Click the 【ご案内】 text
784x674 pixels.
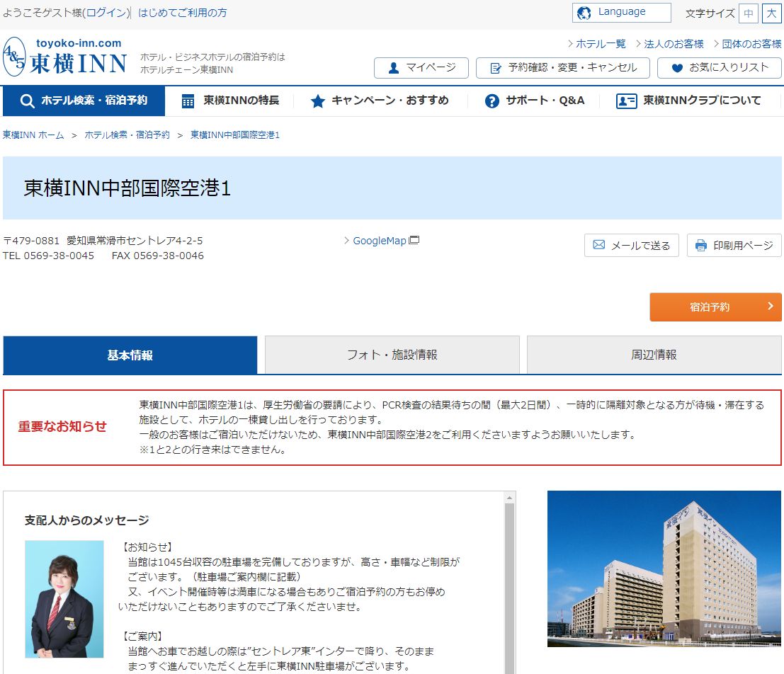point(142,636)
